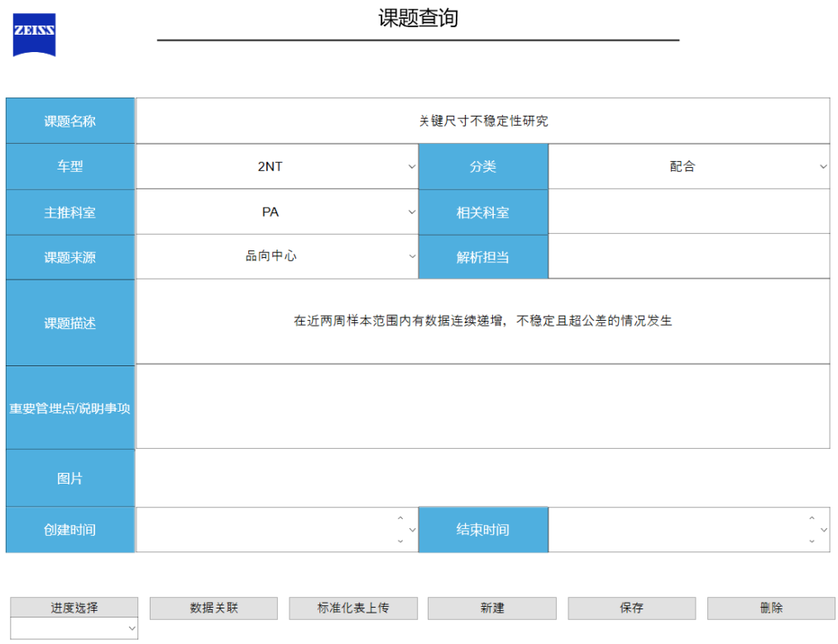Click the 创建时间 label cell
Screen dimensions: 838x644
(x=70, y=530)
